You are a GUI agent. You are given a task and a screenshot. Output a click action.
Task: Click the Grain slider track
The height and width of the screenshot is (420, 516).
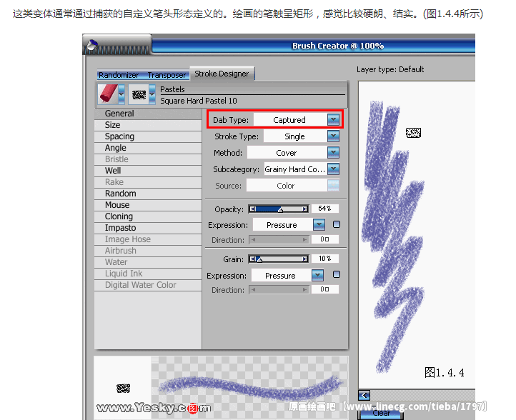point(279,259)
